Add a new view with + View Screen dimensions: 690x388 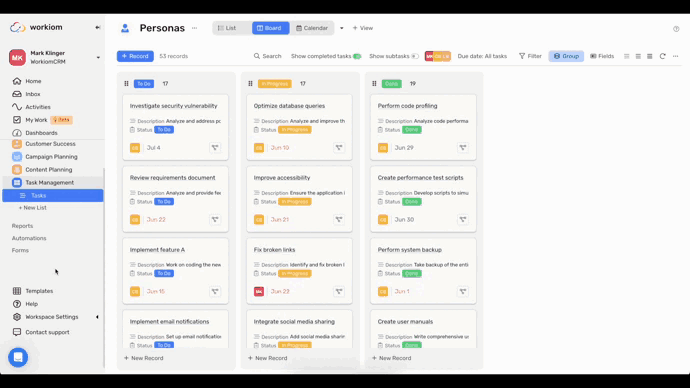(363, 28)
